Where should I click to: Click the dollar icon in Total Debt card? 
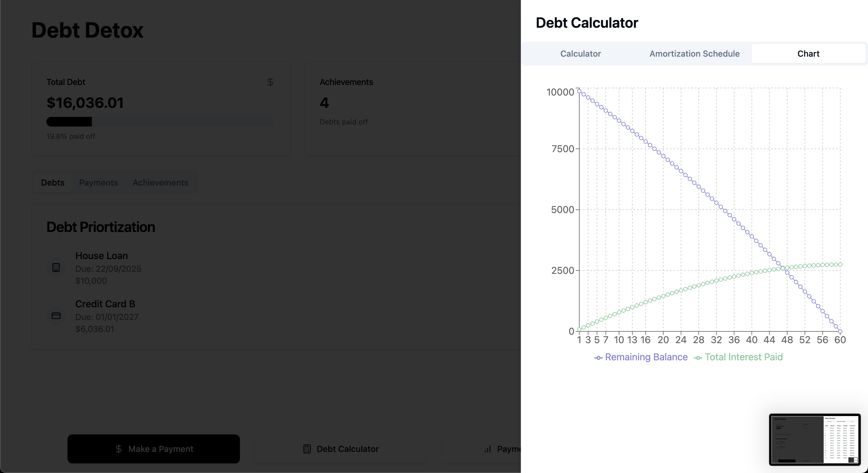270,82
